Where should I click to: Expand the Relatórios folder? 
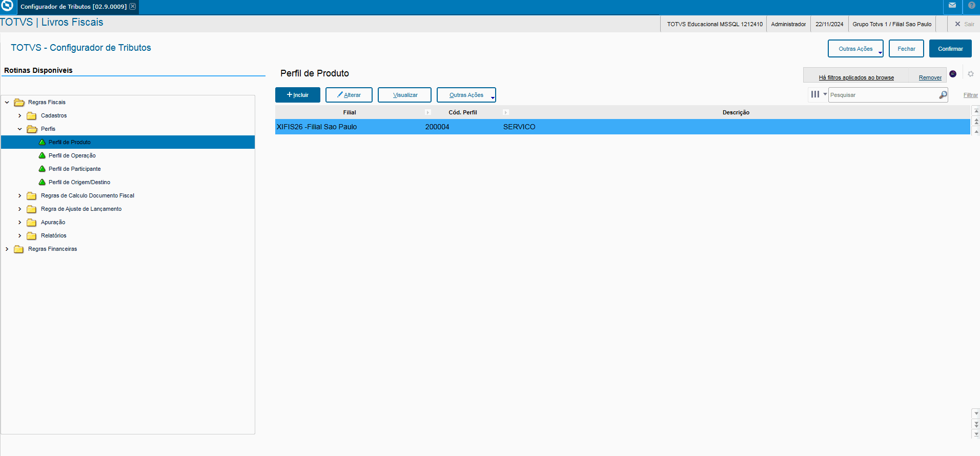click(x=20, y=235)
